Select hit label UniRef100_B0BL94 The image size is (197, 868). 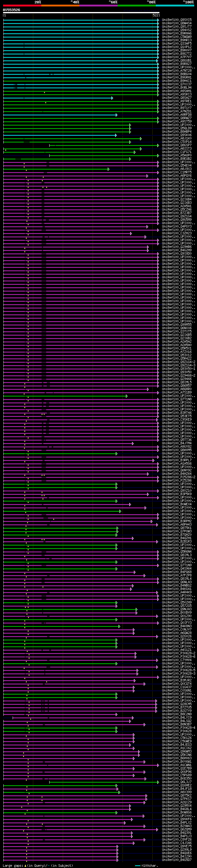pyautogui.click(x=177, y=88)
